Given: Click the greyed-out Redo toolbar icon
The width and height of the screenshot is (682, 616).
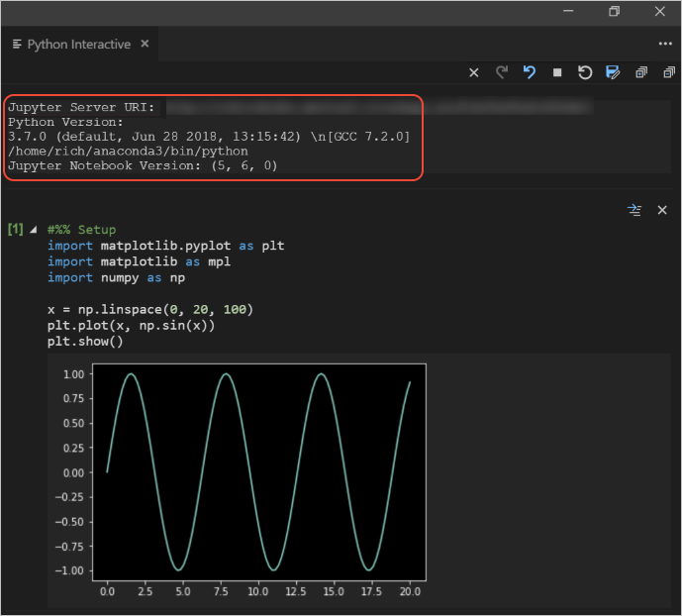Looking at the screenshot, I should tap(502, 72).
